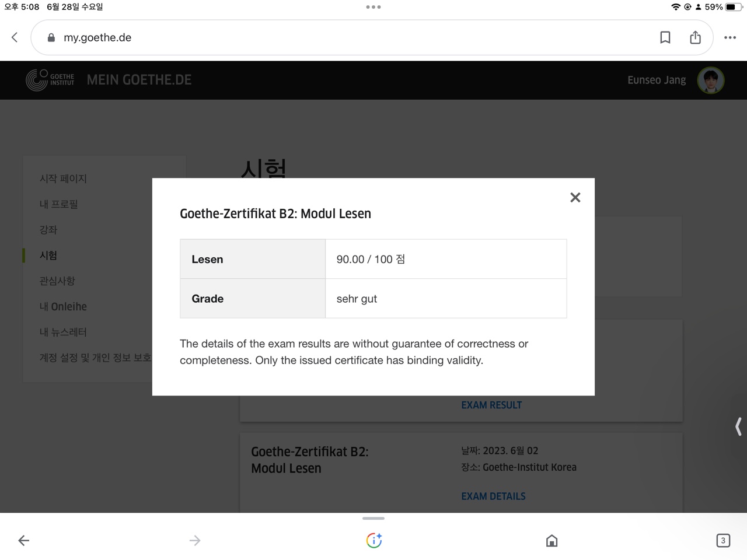This screenshot has width=747, height=560.
Task: Tap the home icon in bottom toolbar
Action: pos(551,541)
